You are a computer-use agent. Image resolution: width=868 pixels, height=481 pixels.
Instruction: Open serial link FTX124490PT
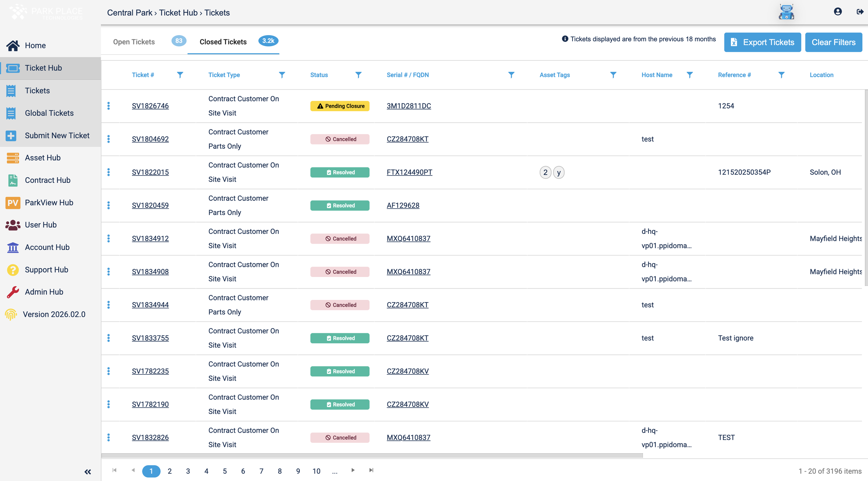coord(409,172)
